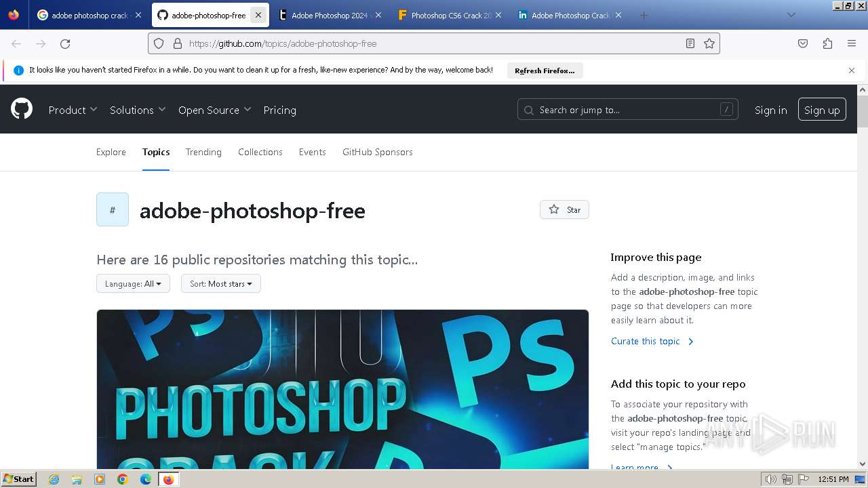
Task: Close the LinkedIn Adobe Photoshop Crack tab
Action: 618,15
